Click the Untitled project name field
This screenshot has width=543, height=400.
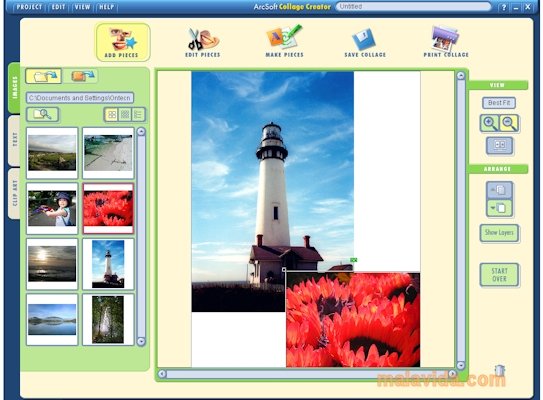pyautogui.click(x=413, y=7)
